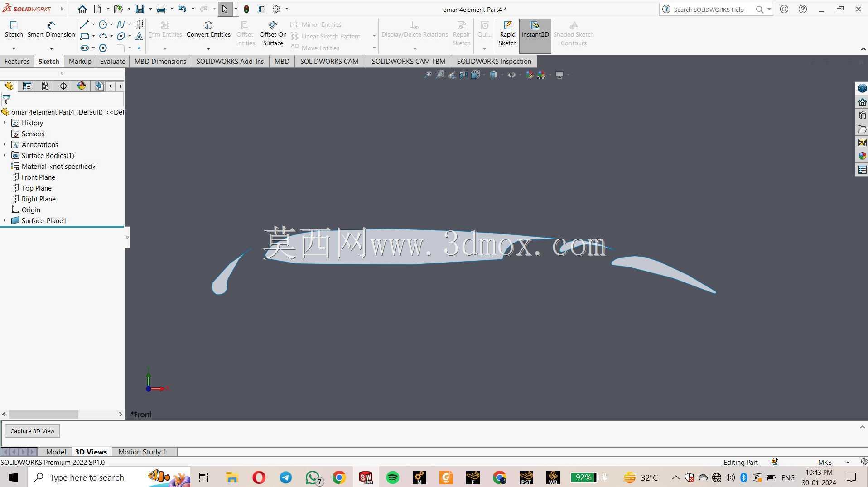Viewport: 868px width, 487px height.
Task: Click the Section View icon
Action: tap(463, 75)
